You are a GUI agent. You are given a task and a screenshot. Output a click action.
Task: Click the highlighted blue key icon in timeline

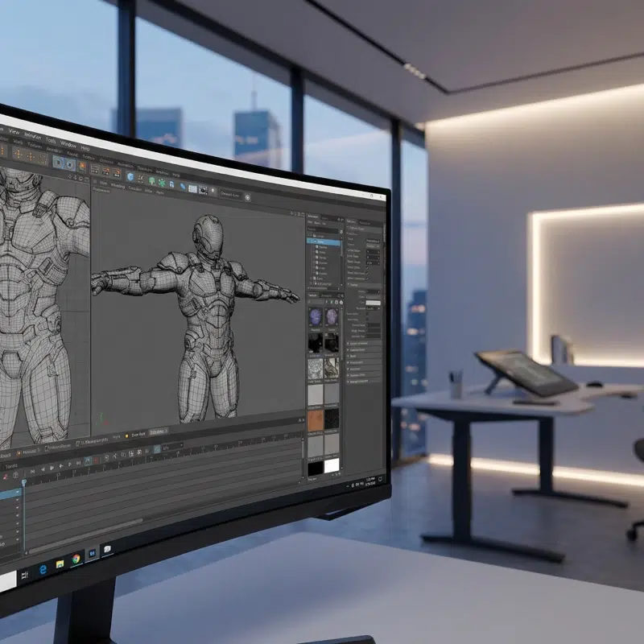(88, 460)
